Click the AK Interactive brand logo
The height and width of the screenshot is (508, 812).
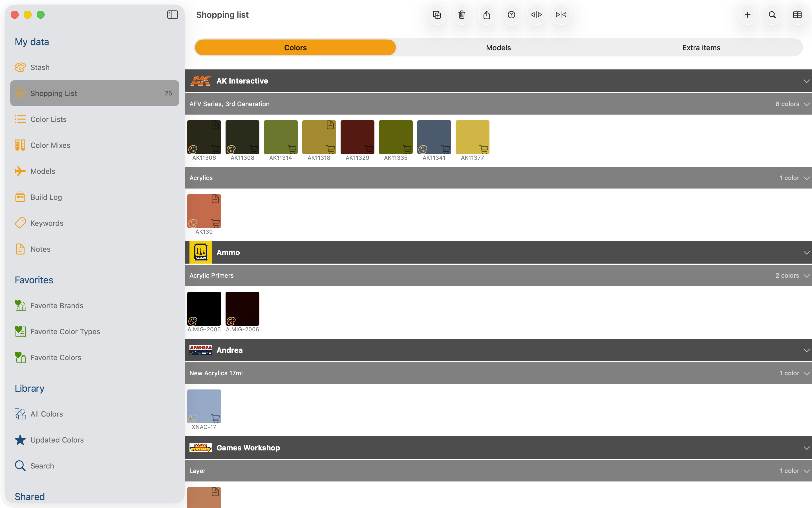[201, 81]
